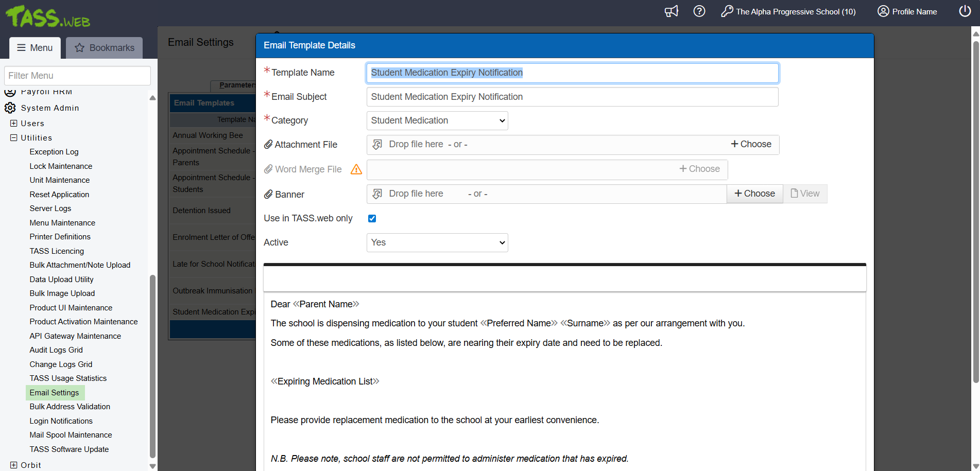980x471 pixels.
Task: Click the Word Merge File warning icon
Action: click(356, 169)
